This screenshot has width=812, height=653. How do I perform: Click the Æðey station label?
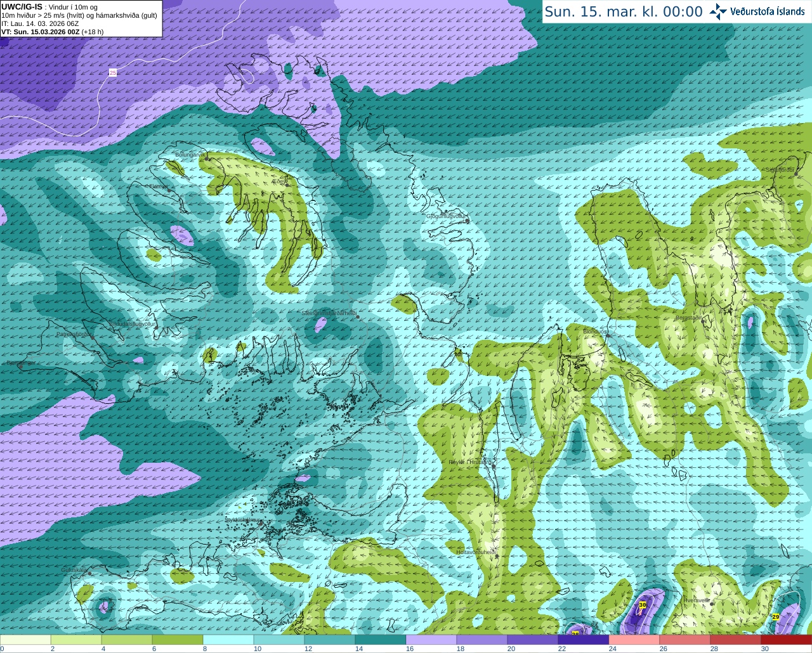pyautogui.click(x=280, y=181)
